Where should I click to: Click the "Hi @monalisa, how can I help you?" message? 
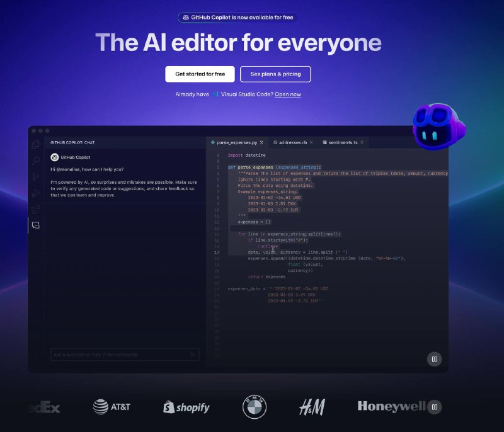click(x=87, y=169)
